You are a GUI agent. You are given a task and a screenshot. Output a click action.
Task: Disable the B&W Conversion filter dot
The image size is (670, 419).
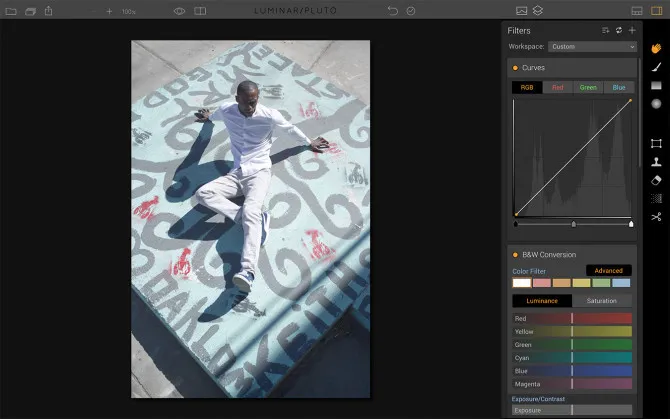pyautogui.click(x=515, y=255)
